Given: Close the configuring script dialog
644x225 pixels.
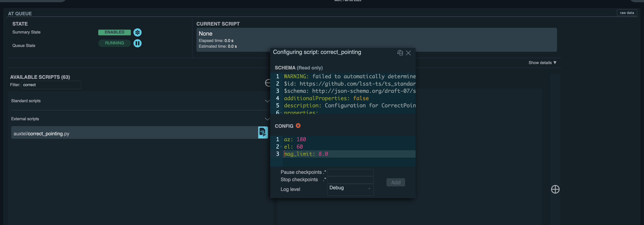Looking at the screenshot, I should [408, 53].
